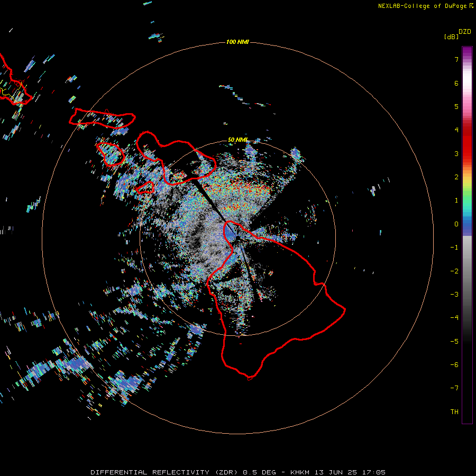The height and width of the screenshot is (476, 476).
Task: Click the -5 dB tick label
Action: (x=454, y=342)
